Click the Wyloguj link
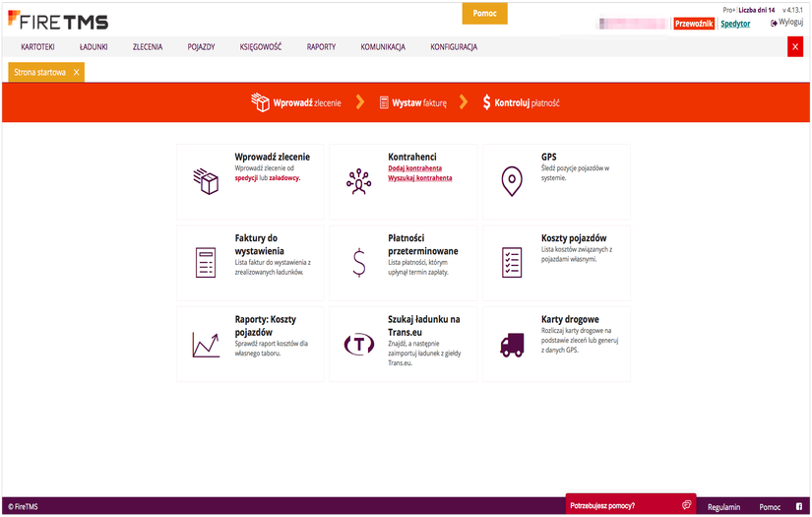This screenshot has width=812, height=517. tap(790, 22)
